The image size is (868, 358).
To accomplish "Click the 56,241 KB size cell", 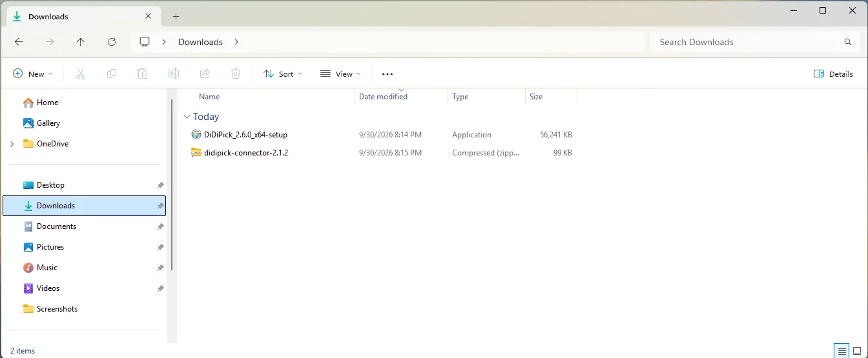I will [x=556, y=135].
